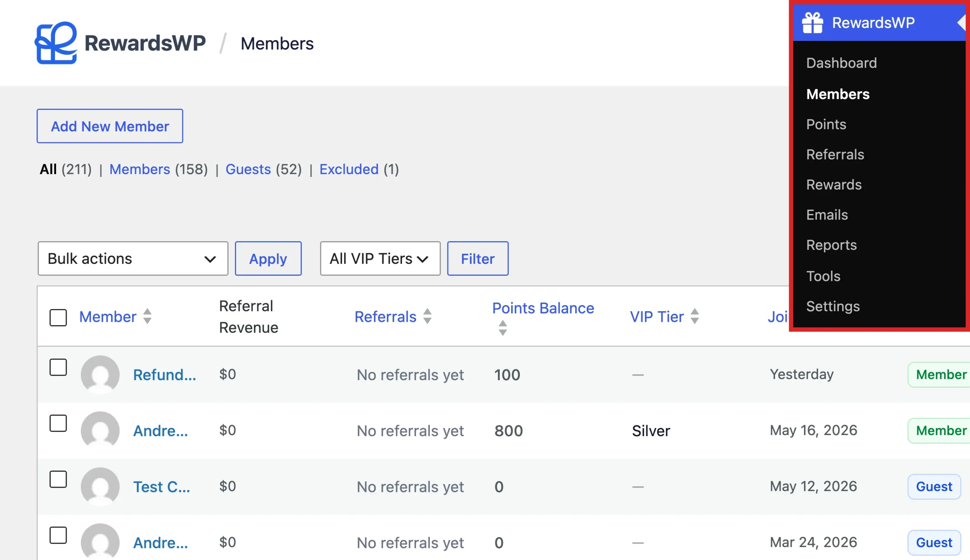Check the box for the Refund... member
Image resolution: width=970 pixels, height=560 pixels.
58,367
